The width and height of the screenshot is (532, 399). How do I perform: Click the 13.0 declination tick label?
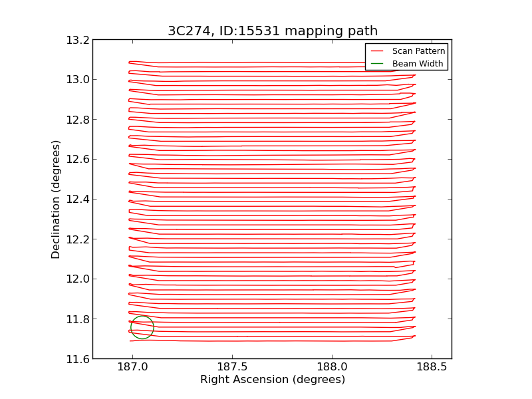(x=78, y=80)
